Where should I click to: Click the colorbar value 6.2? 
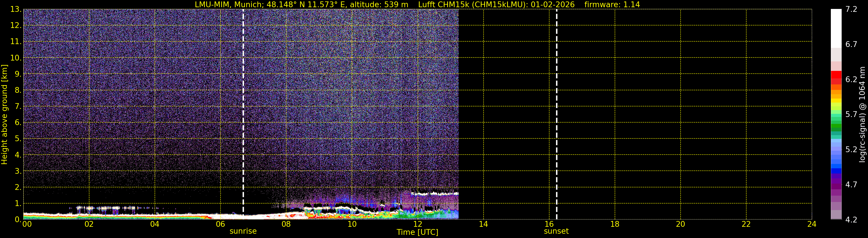click(851, 79)
